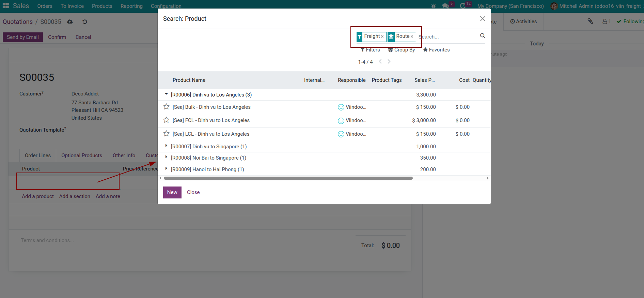Click the New button in dialog
This screenshot has width=644, height=298.
pos(172,192)
